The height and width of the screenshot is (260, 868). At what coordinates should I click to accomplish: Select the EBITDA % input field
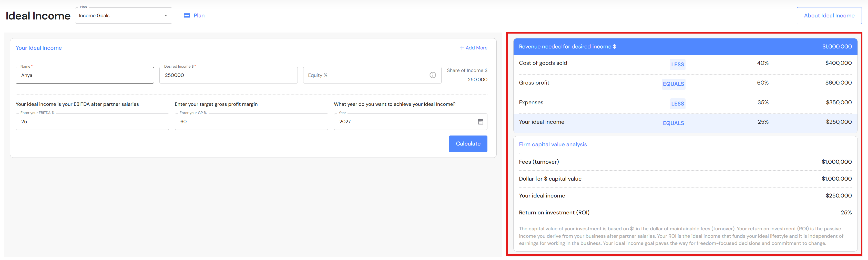click(92, 122)
